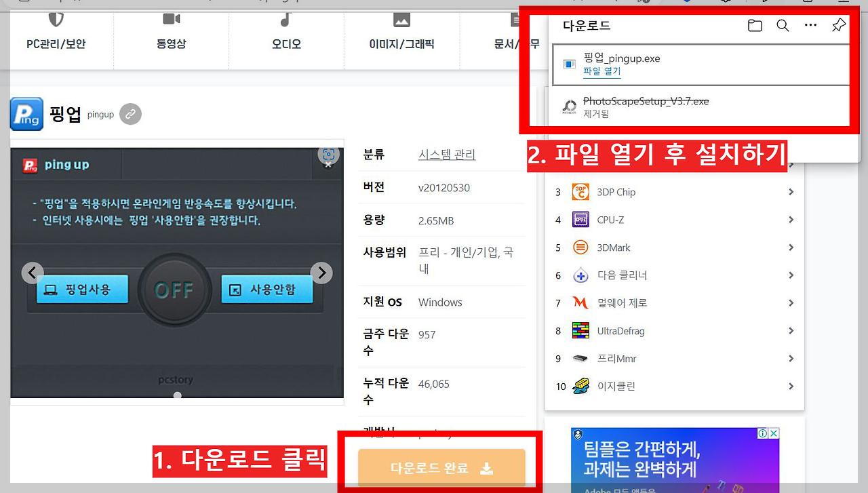Click the 멀웨어 제로 icon
Screen dimensions: 868x493
click(580, 303)
